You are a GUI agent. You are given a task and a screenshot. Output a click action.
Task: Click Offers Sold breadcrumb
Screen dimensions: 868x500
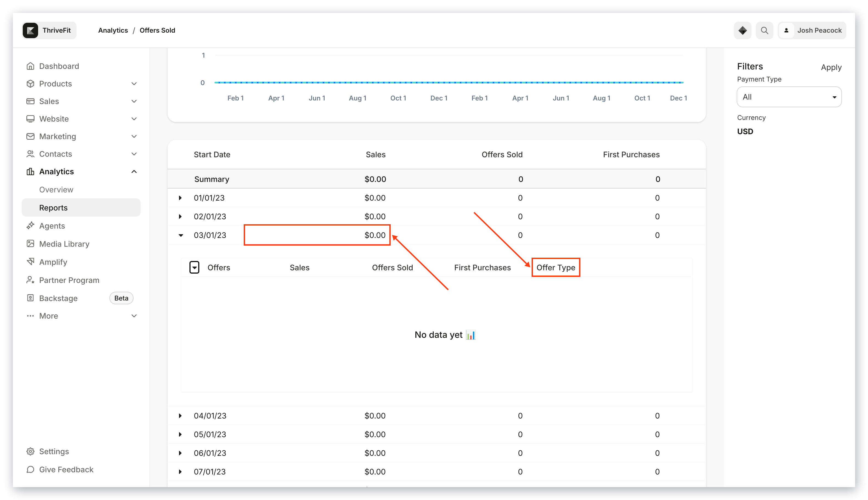(x=157, y=30)
